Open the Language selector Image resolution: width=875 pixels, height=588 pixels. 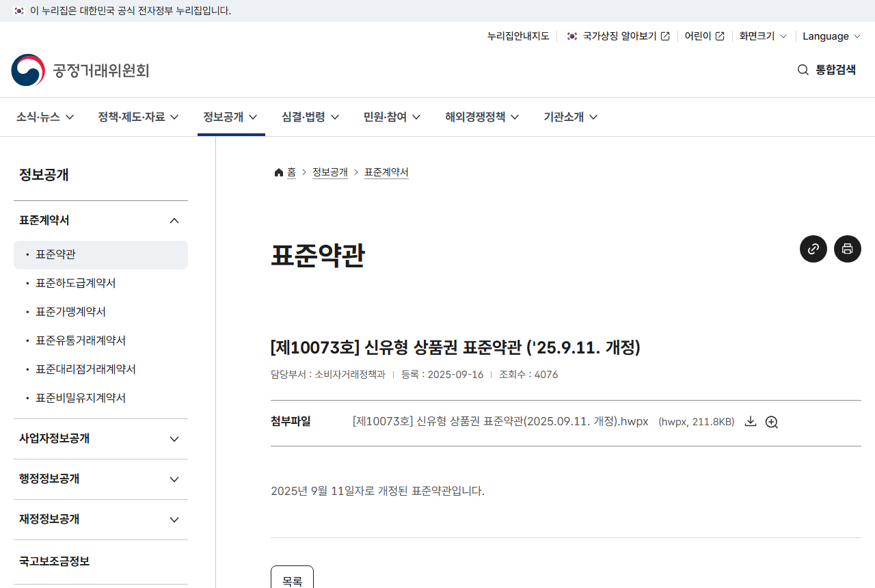(x=832, y=36)
